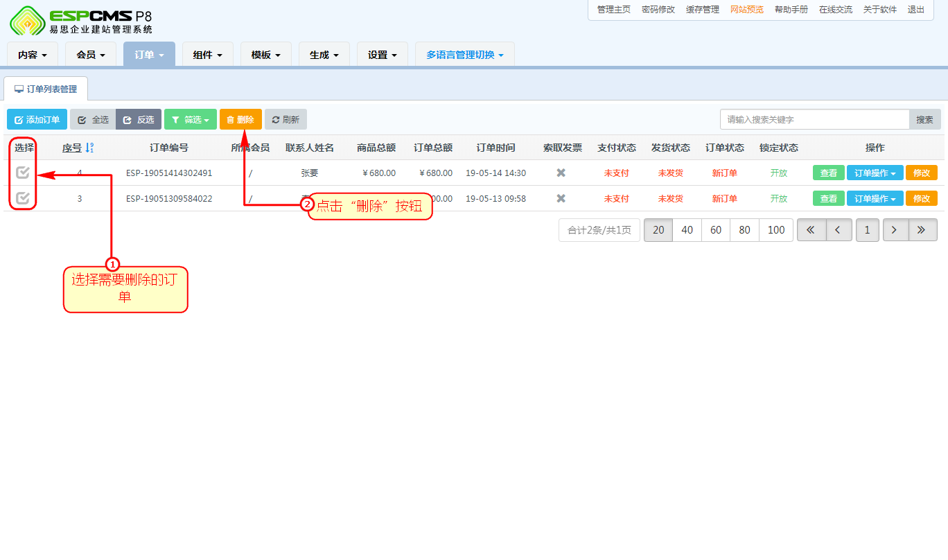
Task: Open 关于软件 link
Action: (880, 10)
